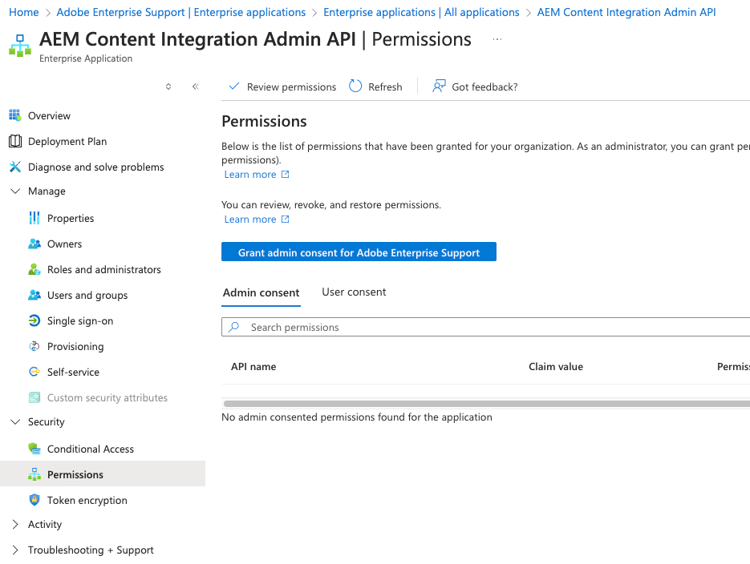This screenshot has height=564, width=750.
Task: Collapse the sidebar with double-chevron button
Action: [195, 87]
